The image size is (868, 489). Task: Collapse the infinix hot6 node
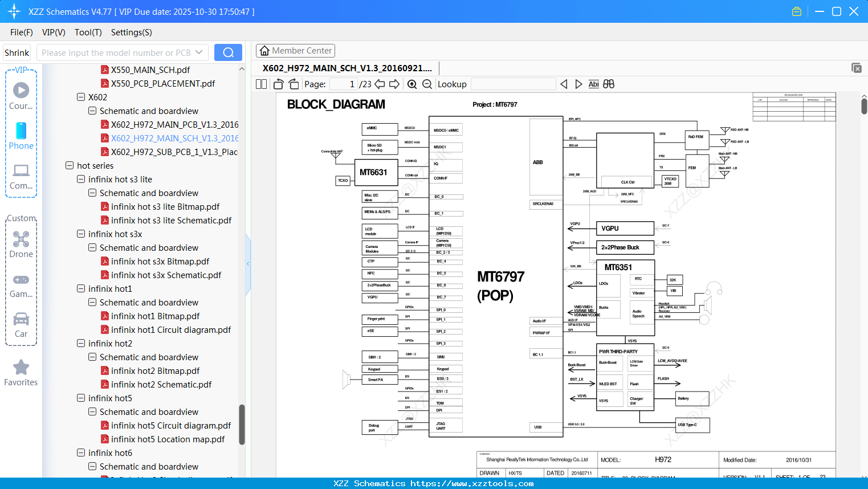coord(81,453)
